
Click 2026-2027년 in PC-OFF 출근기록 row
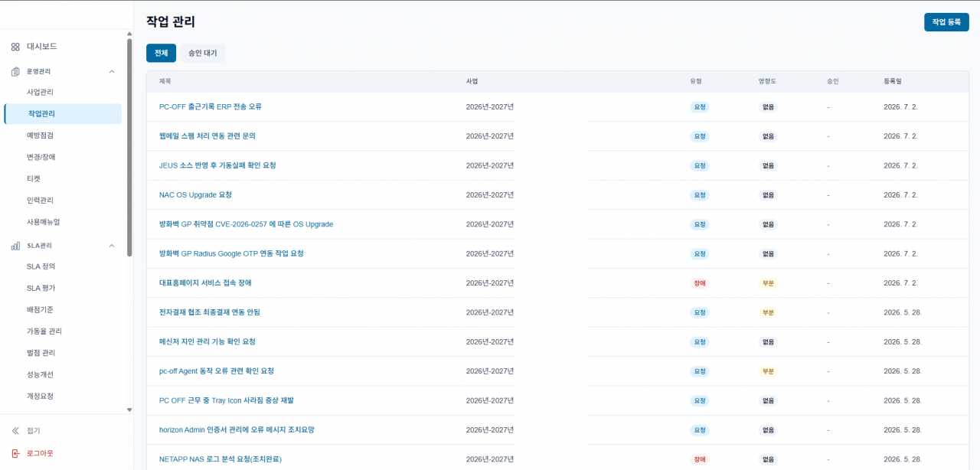point(490,106)
